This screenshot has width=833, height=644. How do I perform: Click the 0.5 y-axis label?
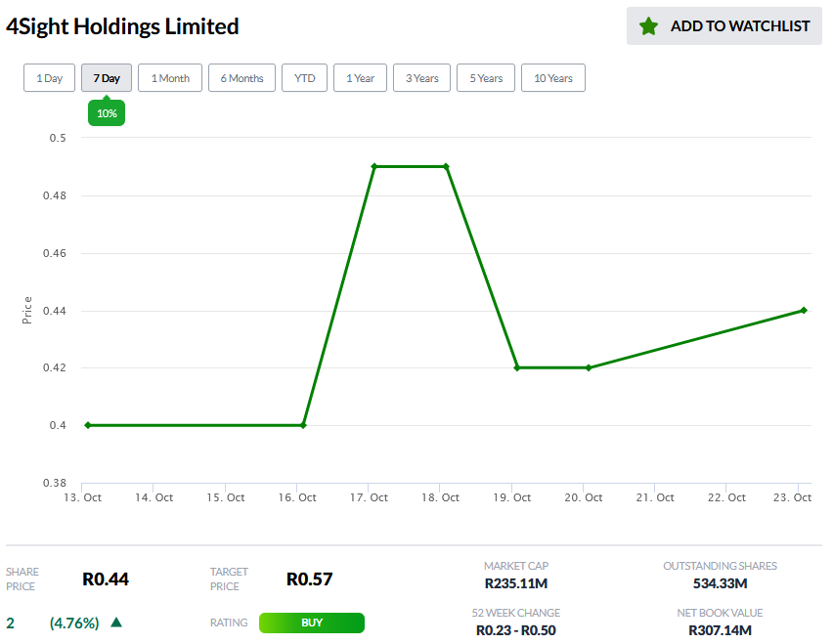point(58,138)
